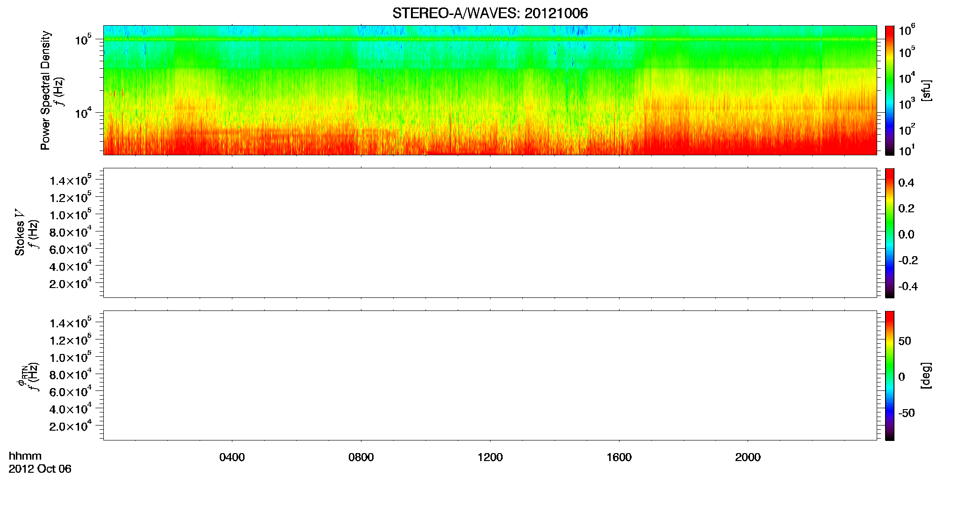The height and width of the screenshot is (505, 980).
Task: Click the 0400 time tick label
Action: (232, 457)
